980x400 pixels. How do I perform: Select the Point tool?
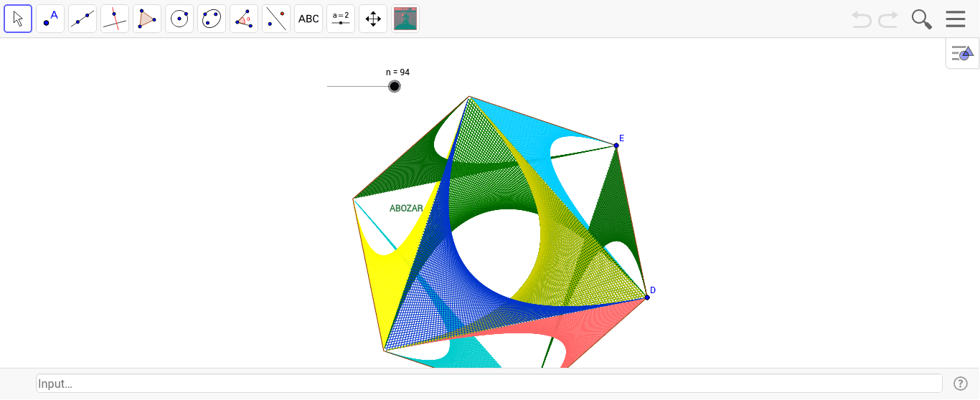[x=50, y=19]
